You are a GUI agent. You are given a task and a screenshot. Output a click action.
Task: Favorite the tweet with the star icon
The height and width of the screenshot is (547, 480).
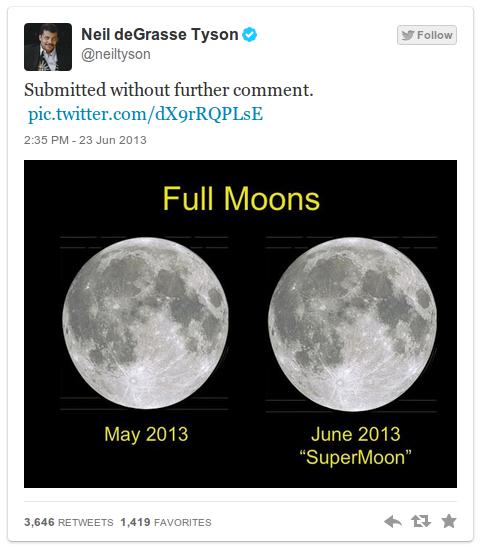click(449, 521)
